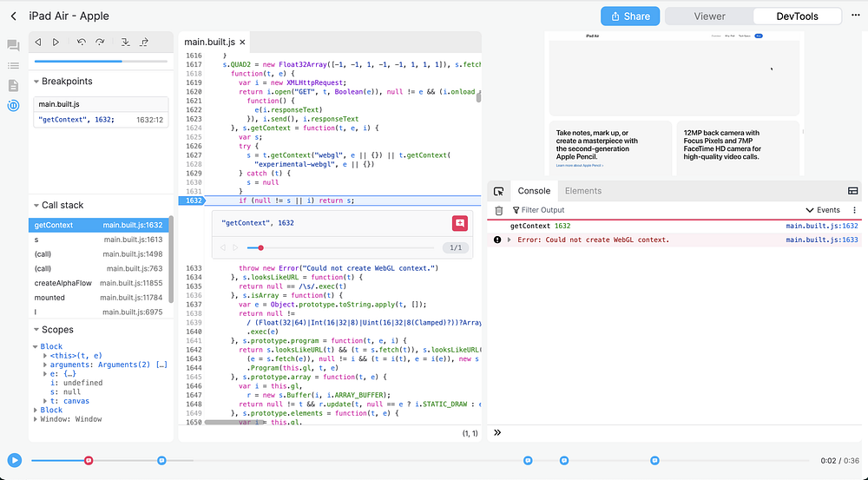Toggle the split console layout icon
The width and height of the screenshot is (868, 480).
(x=852, y=191)
